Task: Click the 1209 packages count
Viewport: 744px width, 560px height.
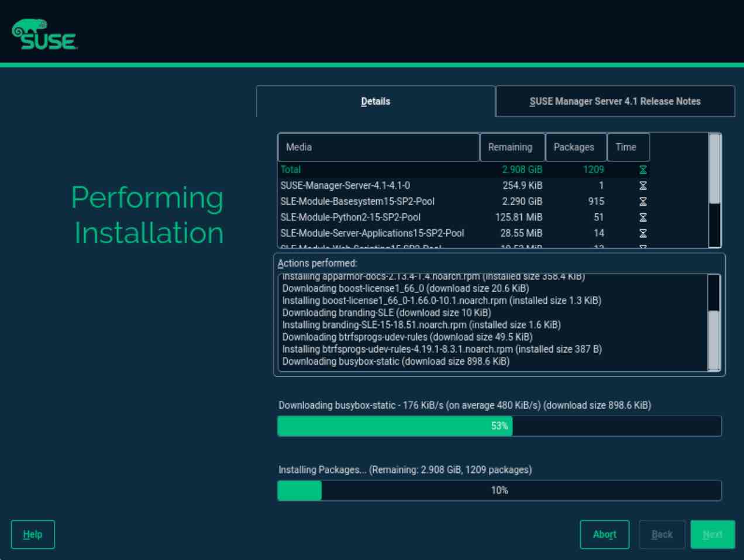Action: pyautogui.click(x=593, y=170)
